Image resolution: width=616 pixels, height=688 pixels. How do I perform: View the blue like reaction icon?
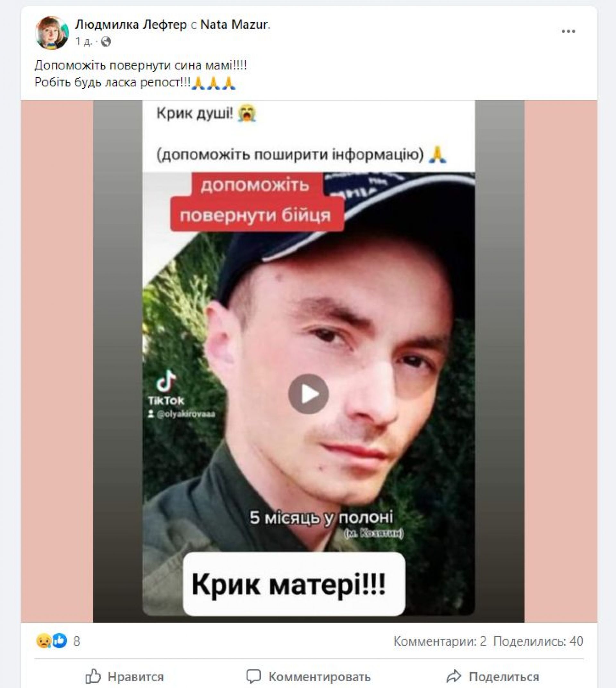pyautogui.click(x=60, y=641)
